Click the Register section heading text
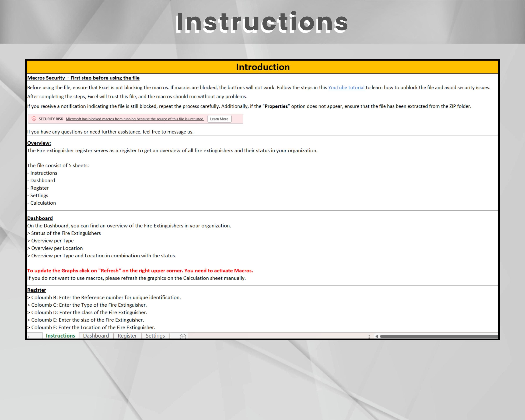Viewport: 525px width, 420px height. click(x=37, y=290)
